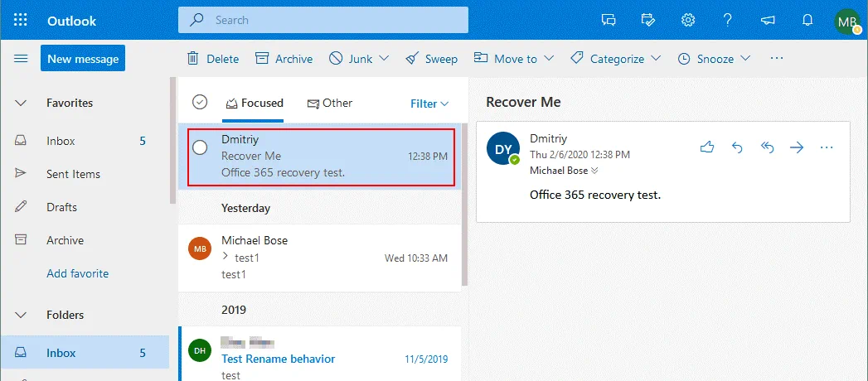Click the Categorize button
This screenshot has height=381, width=868.
[x=609, y=59]
